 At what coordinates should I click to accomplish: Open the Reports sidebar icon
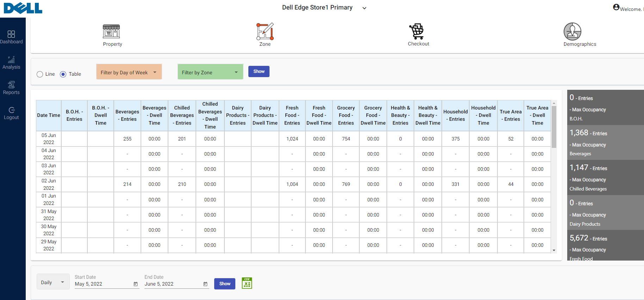(11, 85)
